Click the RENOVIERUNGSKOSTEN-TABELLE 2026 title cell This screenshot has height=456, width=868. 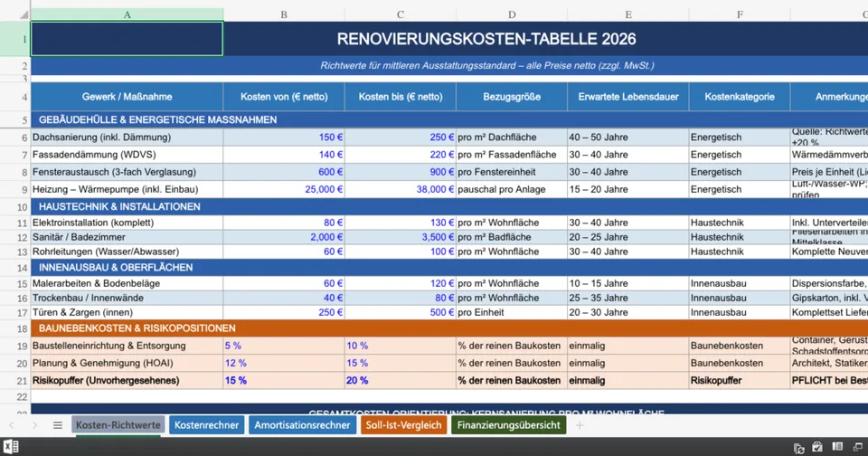tap(486, 39)
